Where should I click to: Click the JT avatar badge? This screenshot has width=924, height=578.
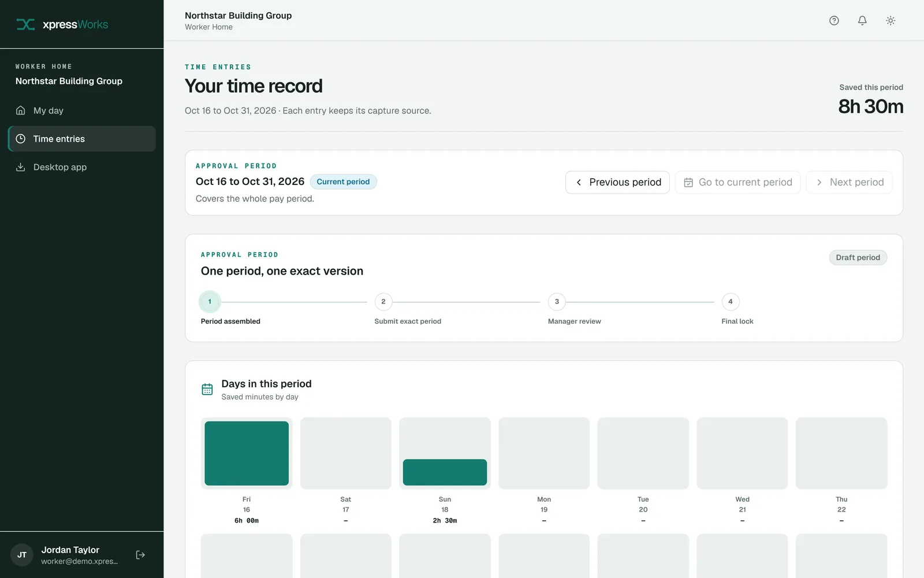[22, 555]
